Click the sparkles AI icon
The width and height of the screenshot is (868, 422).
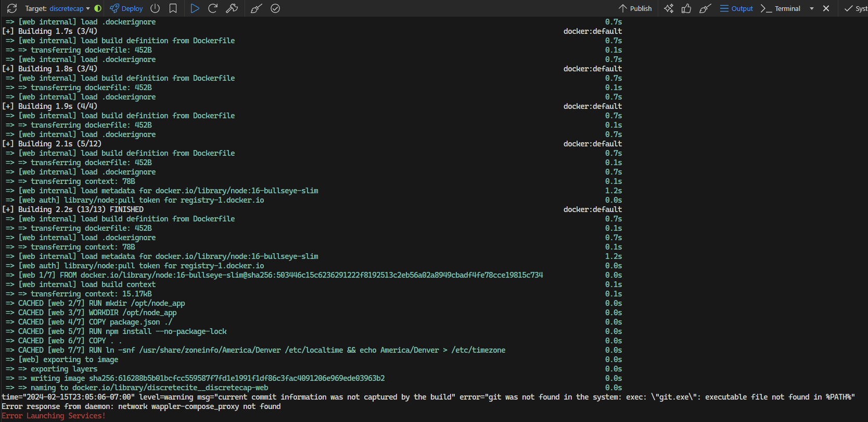coord(669,8)
